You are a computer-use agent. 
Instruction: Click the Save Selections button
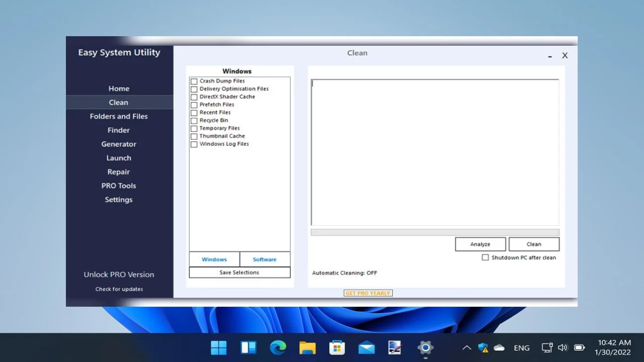[239, 273]
